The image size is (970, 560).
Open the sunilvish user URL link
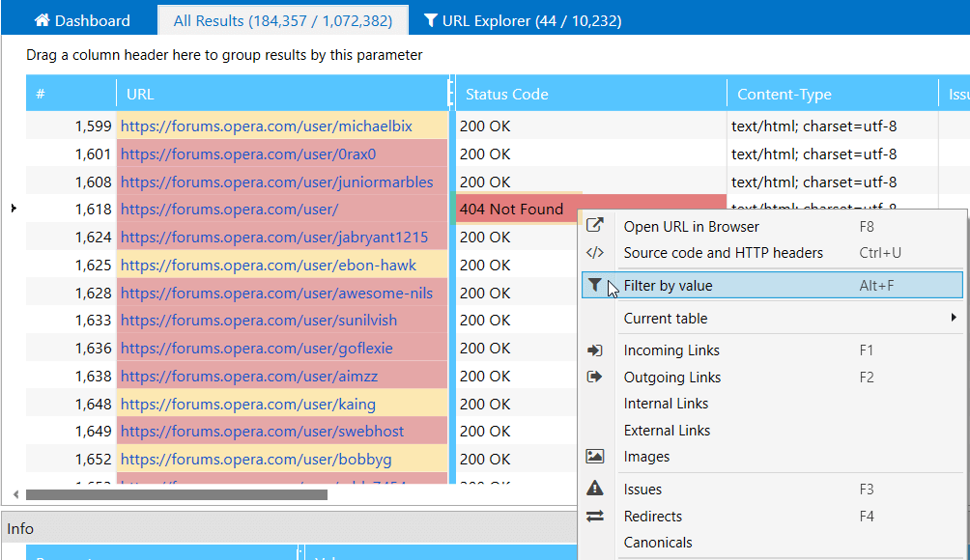(259, 321)
